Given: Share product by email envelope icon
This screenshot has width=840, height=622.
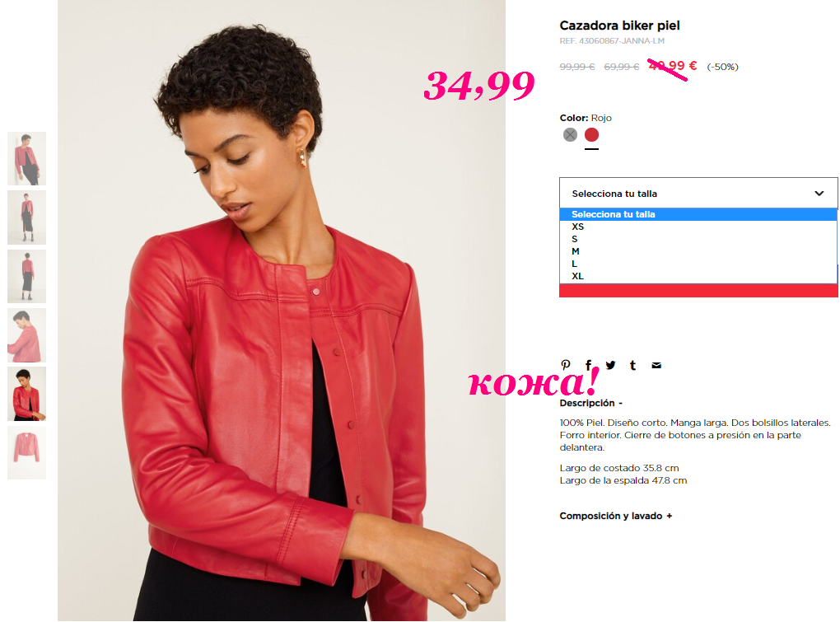Looking at the screenshot, I should 656,366.
